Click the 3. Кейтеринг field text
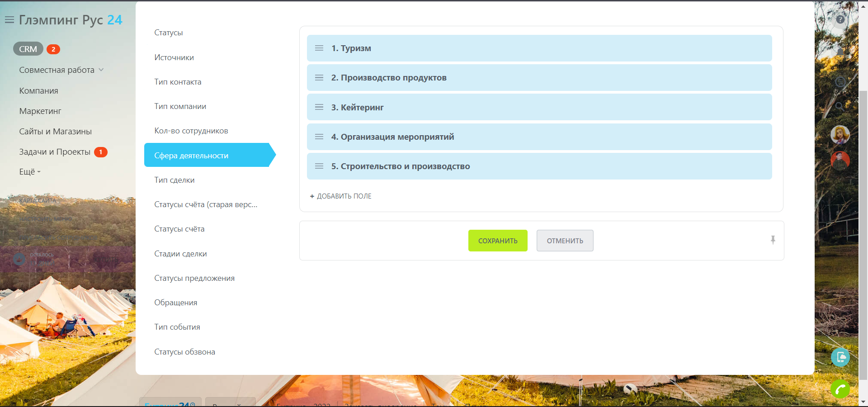Image resolution: width=868 pixels, height=407 pixels. [x=357, y=108]
